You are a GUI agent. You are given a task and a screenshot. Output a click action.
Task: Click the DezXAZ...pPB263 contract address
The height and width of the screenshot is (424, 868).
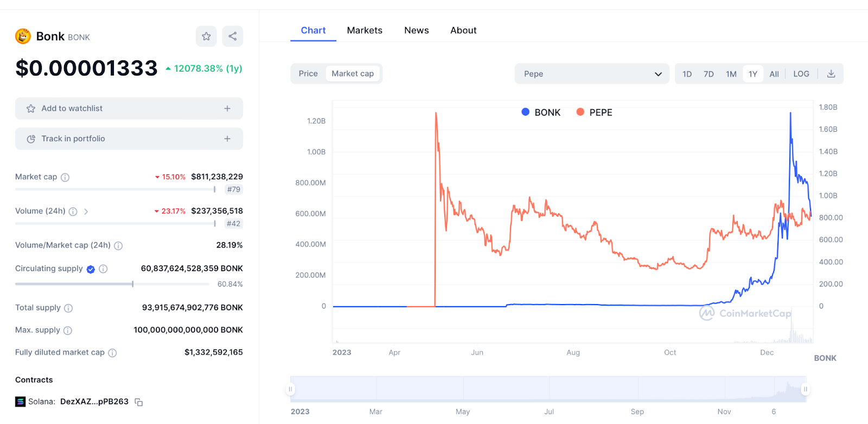point(94,402)
